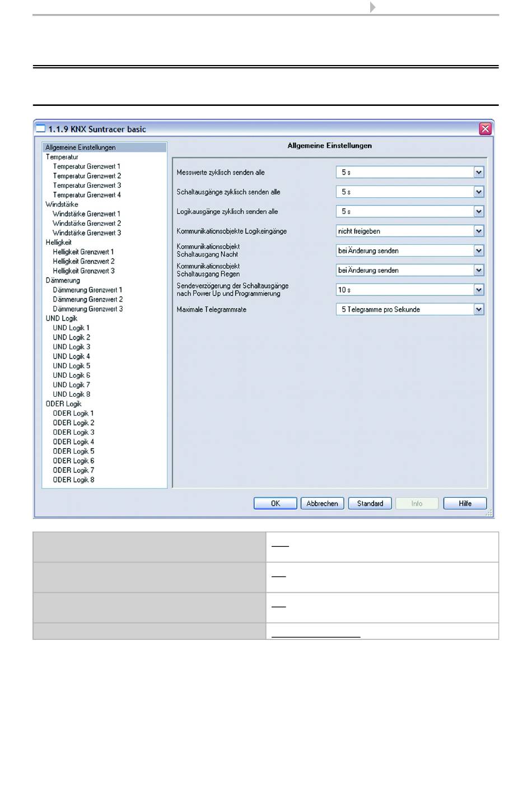532x785 pixels.
Task: Select the UND Logik parent entry
Action: coord(62,318)
